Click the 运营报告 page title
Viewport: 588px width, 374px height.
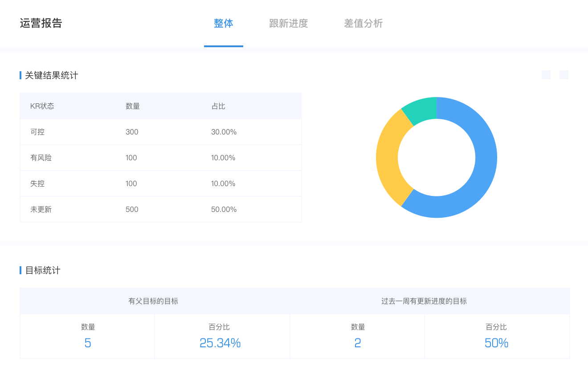(x=41, y=24)
